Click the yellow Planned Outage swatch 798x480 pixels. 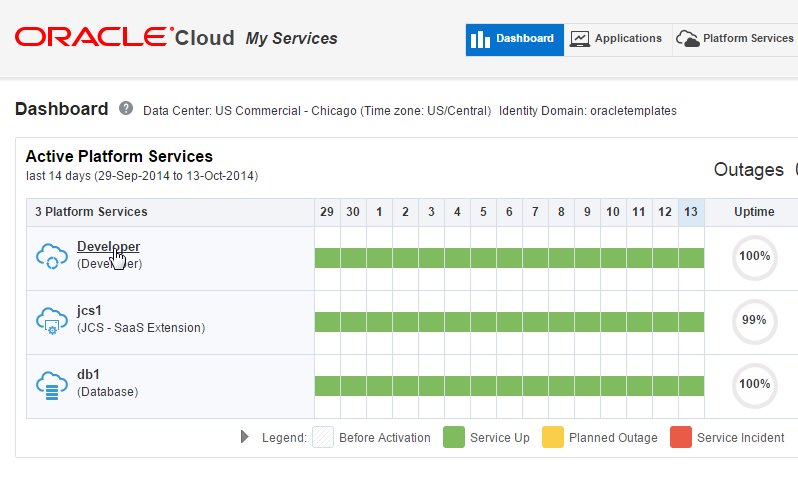(x=553, y=437)
